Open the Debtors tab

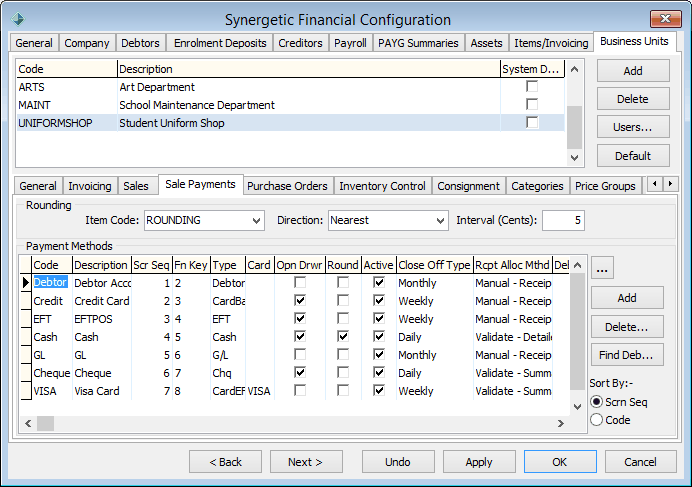tap(140, 43)
